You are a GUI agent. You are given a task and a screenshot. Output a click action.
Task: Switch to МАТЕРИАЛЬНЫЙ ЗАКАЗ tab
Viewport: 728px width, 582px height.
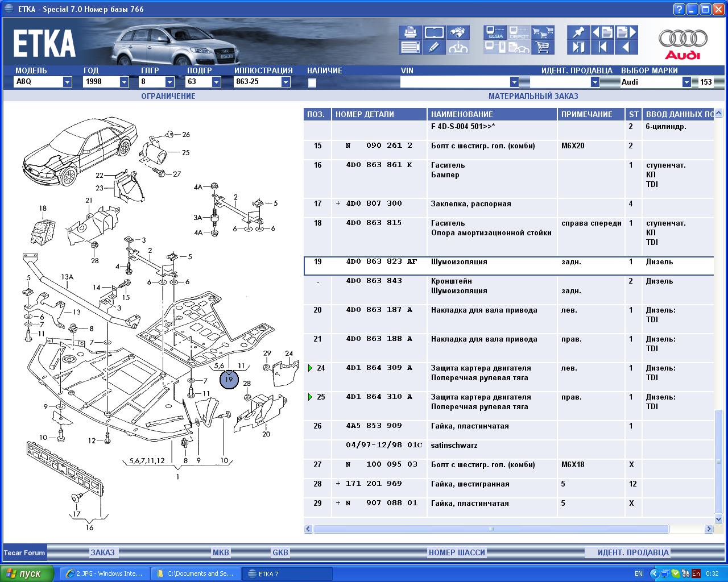(x=532, y=96)
